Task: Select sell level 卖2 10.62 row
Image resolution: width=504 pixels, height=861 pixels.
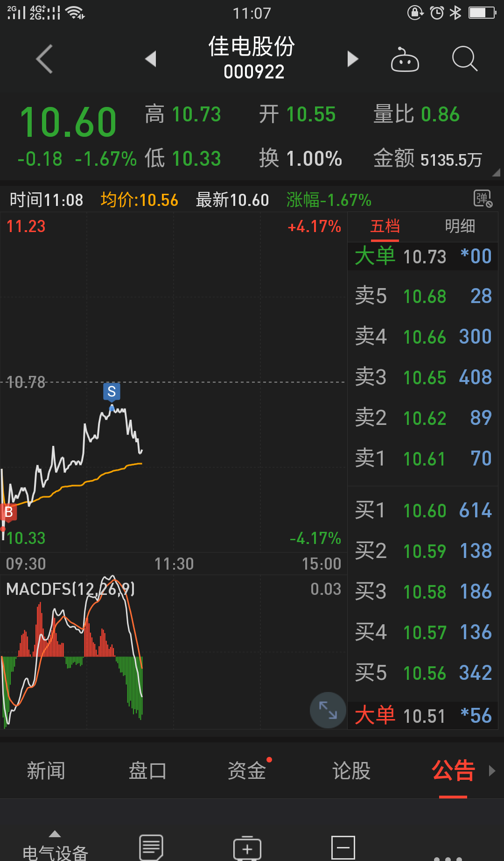Action: point(423,418)
